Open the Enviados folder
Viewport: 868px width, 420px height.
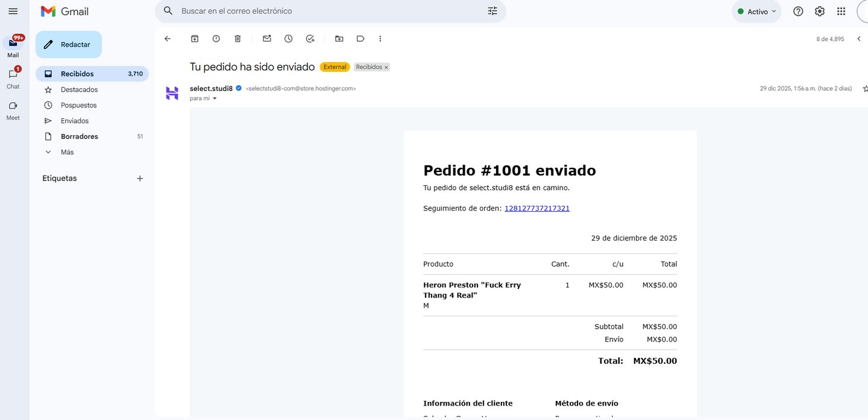[x=92, y=121]
